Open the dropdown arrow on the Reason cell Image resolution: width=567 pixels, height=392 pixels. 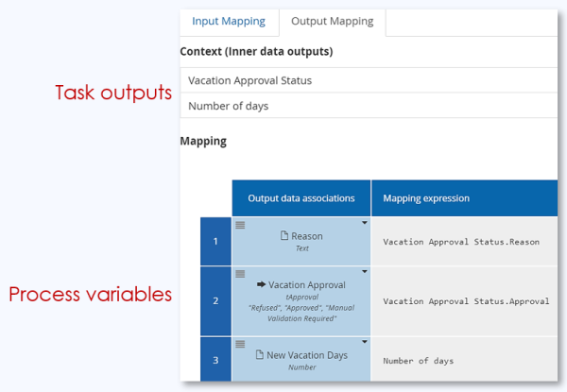(365, 224)
